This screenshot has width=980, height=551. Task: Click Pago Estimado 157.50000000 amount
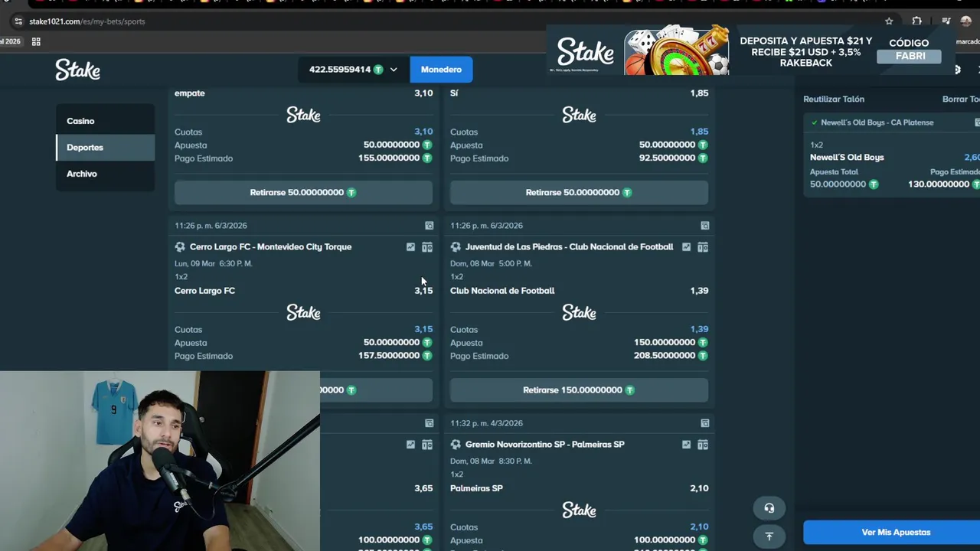tap(389, 356)
